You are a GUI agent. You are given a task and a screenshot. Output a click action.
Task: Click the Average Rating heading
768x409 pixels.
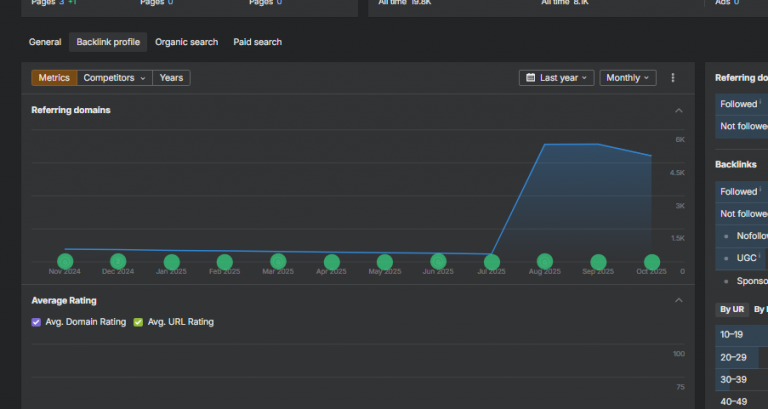64,301
